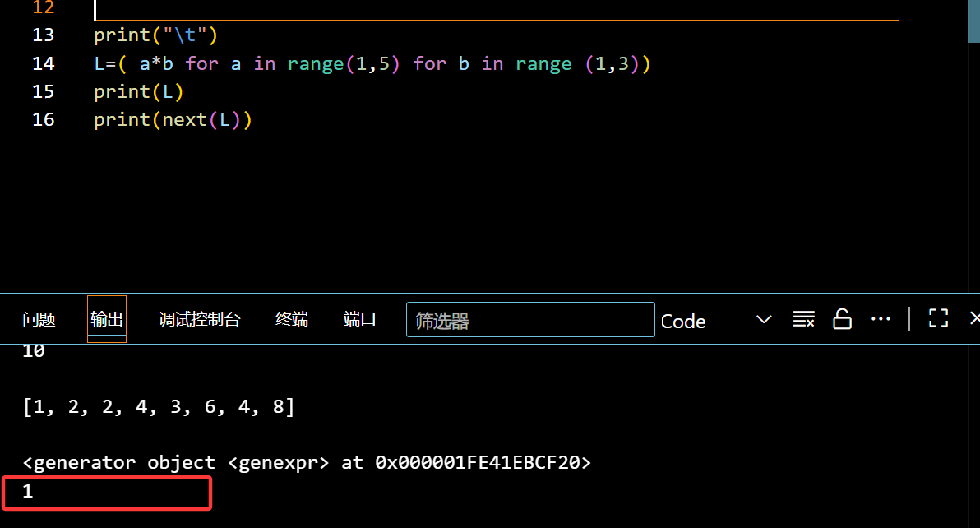This screenshot has height=528, width=980.
Task: Clear the output panel contents
Action: (x=803, y=319)
